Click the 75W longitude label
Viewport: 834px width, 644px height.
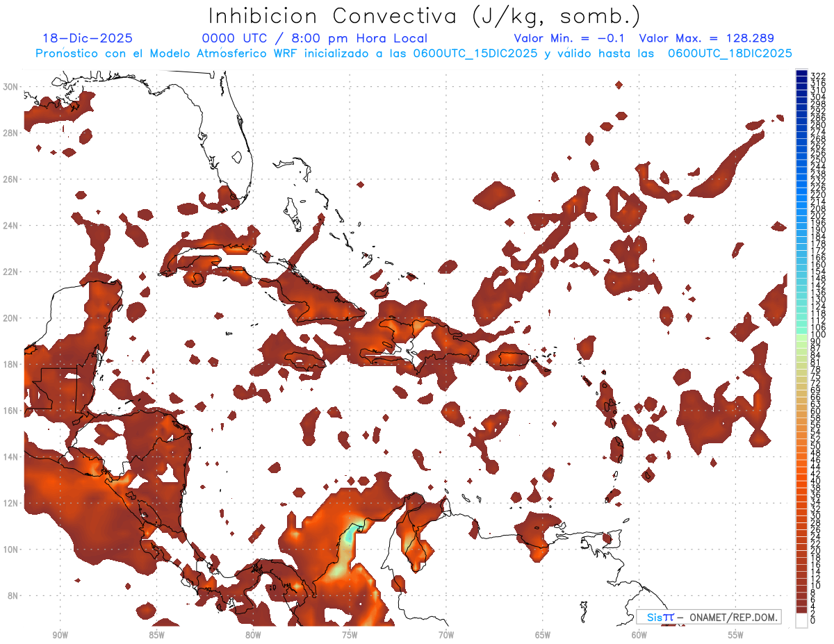point(350,635)
